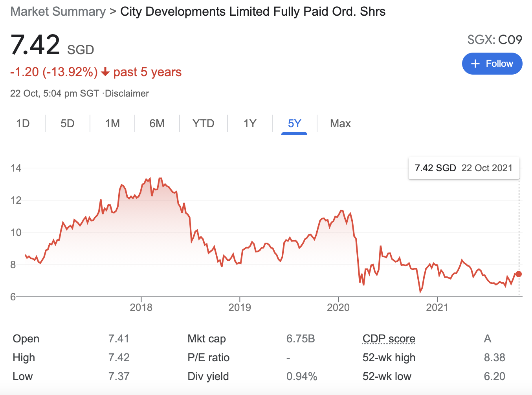The image size is (532, 395).
Task: Open the Market Summary breadcrumb link
Action: pos(58,11)
